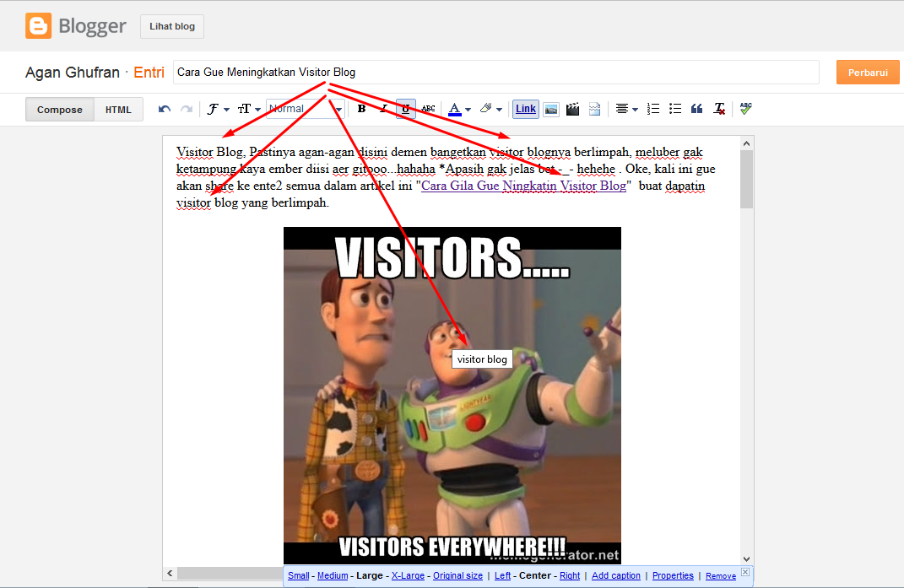Click the vertical scrollbar thumb

point(747,180)
